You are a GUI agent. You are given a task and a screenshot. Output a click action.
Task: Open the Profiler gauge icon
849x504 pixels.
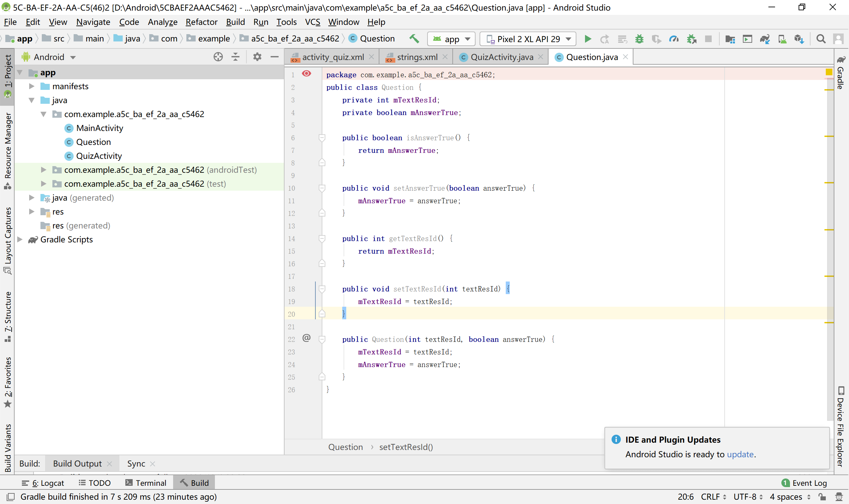[674, 39]
